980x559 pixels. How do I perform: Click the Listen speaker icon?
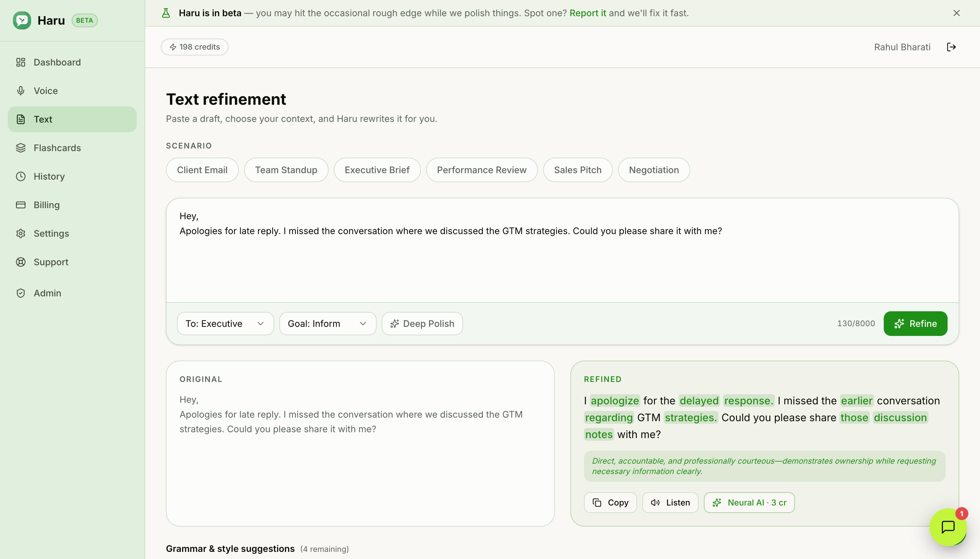pos(655,503)
